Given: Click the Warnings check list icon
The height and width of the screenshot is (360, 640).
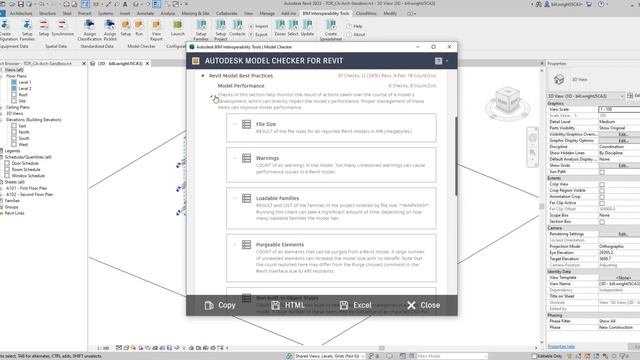Looking at the screenshot, I should 246,158.
